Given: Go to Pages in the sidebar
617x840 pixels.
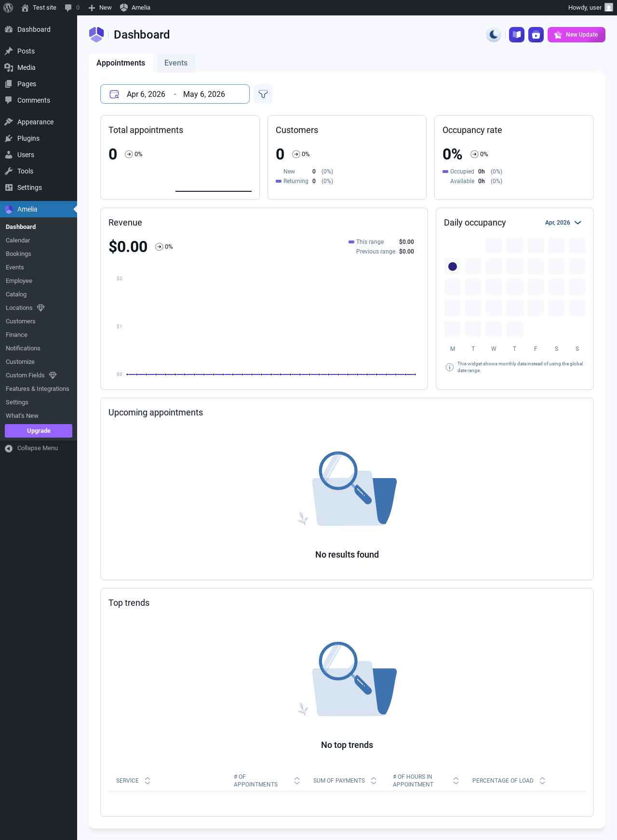Looking at the screenshot, I should [x=39, y=84].
